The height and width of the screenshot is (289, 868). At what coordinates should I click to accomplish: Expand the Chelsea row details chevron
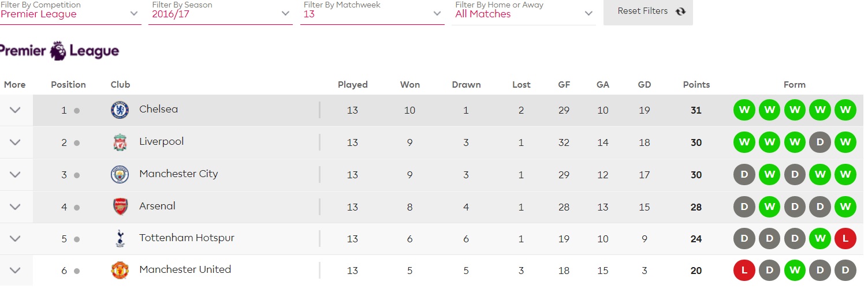tap(15, 110)
